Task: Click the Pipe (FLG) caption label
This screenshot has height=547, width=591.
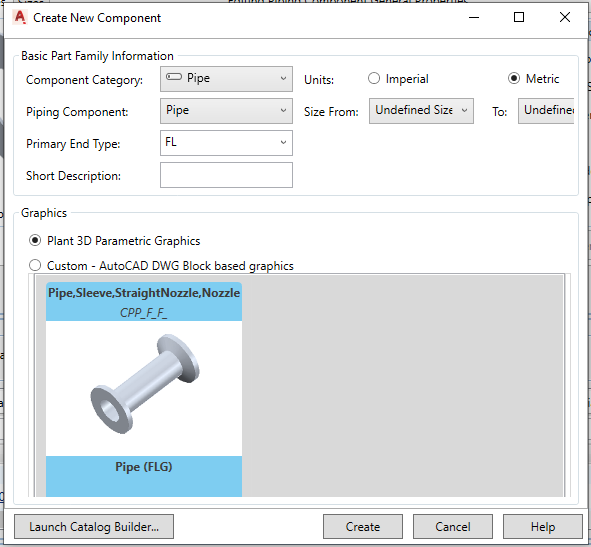Action: [144, 467]
